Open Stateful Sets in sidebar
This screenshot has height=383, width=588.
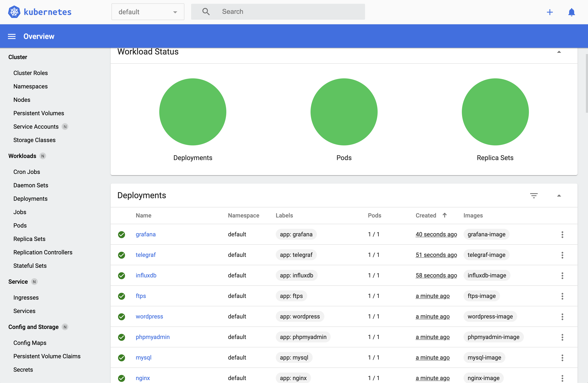pyautogui.click(x=30, y=266)
